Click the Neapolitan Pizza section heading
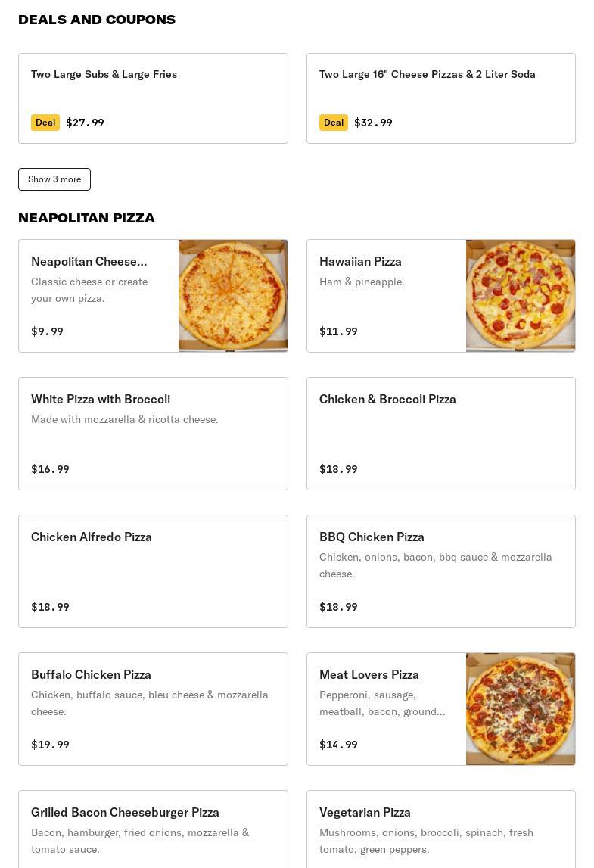Viewport: 594px width, 868px height. point(86,218)
